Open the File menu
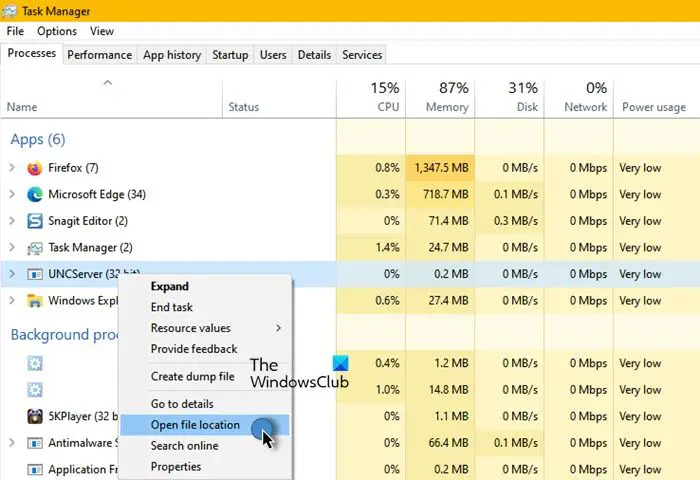This screenshot has height=480, width=700. tap(15, 31)
